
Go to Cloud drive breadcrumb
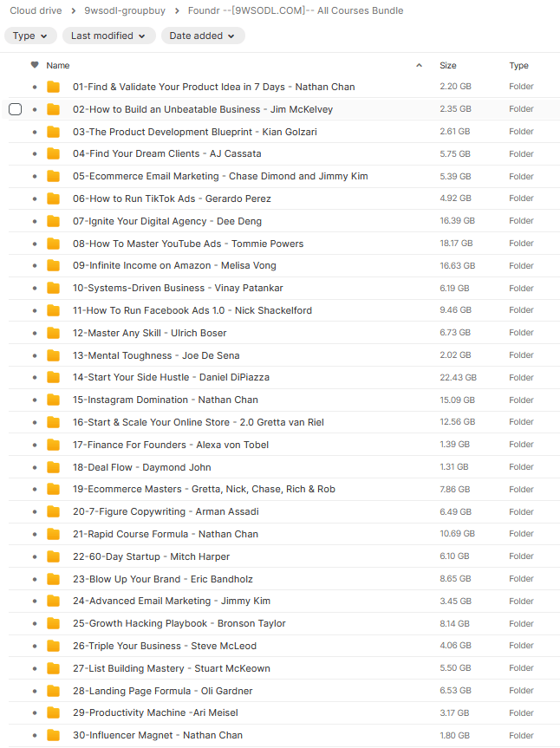click(36, 11)
